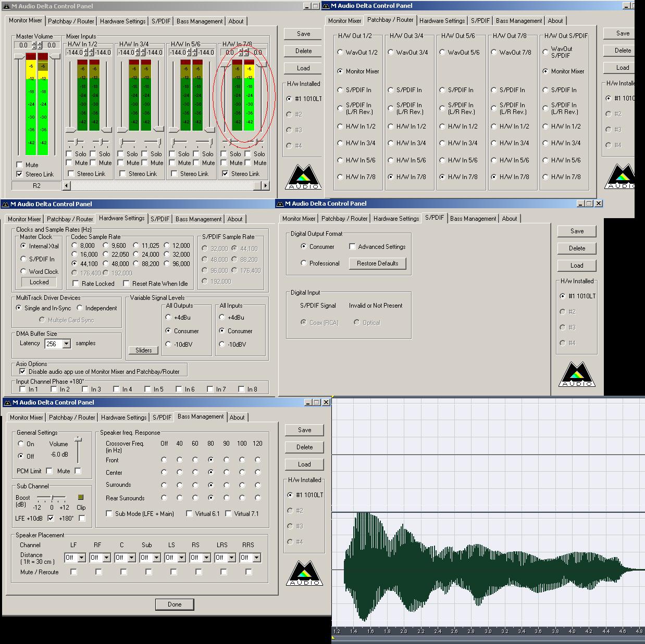Set All Outputs to +4dBu

pyautogui.click(x=168, y=317)
